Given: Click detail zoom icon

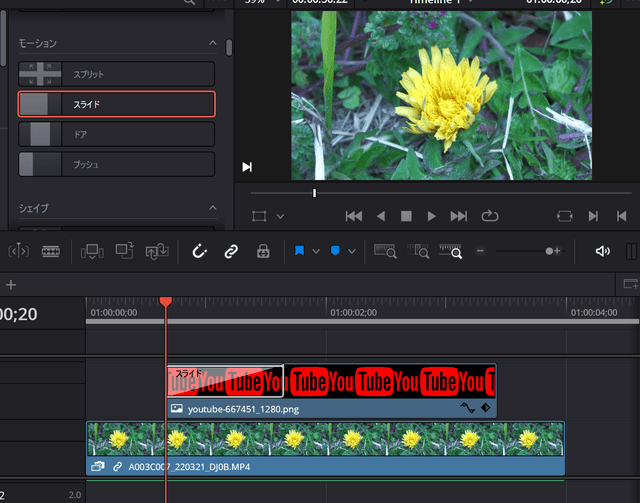Looking at the screenshot, I should point(418,251).
